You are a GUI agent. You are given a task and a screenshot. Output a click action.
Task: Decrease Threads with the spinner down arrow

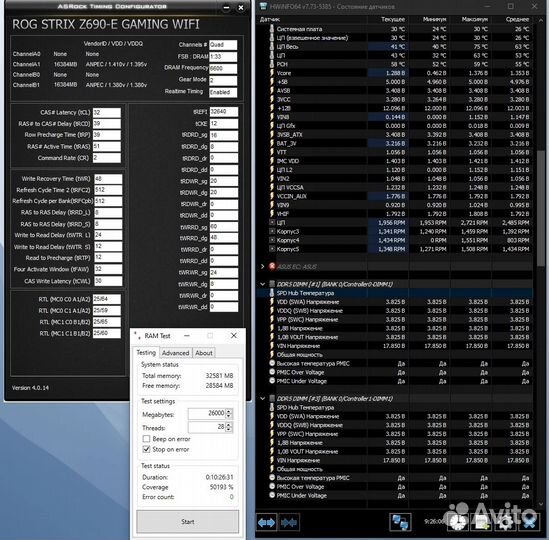point(229,430)
